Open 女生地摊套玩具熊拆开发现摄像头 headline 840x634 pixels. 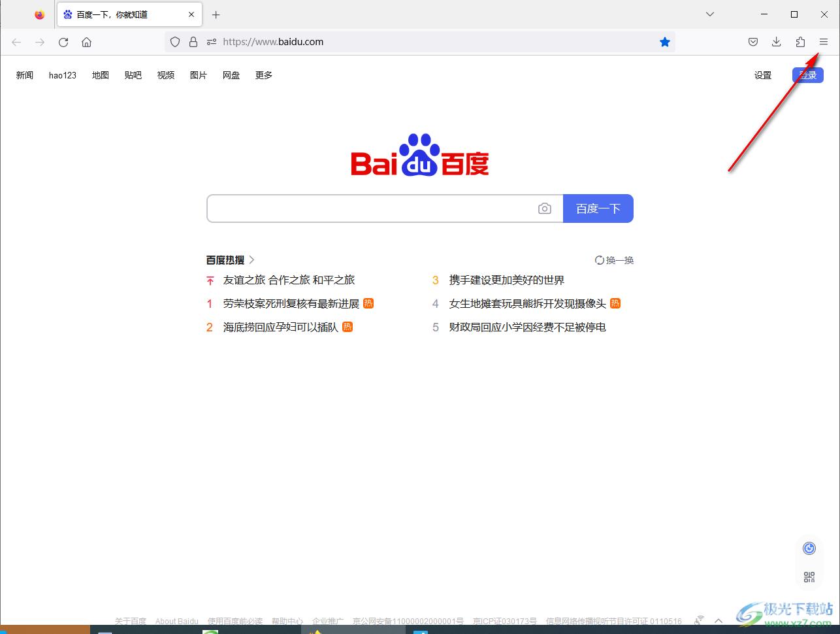(x=528, y=303)
